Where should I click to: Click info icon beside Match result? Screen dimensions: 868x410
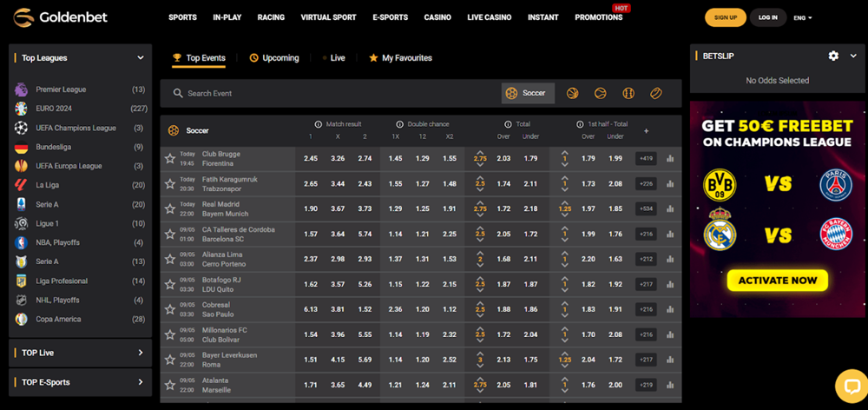click(x=318, y=124)
